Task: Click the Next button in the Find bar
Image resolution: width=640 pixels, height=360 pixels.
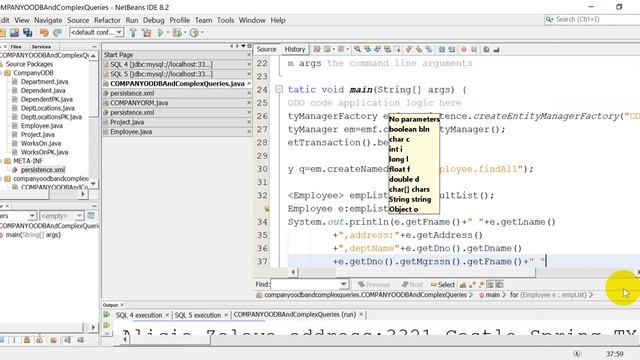Action: pos(412,284)
